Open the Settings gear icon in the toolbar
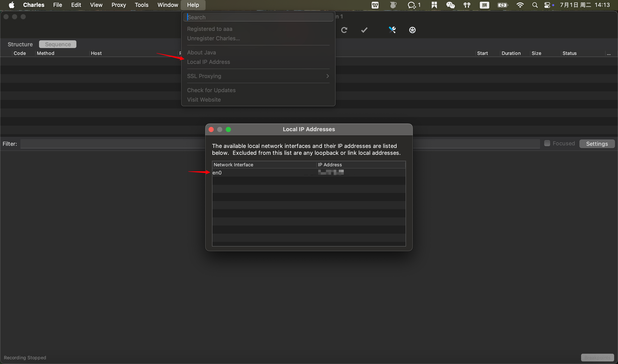This screenshot has height=364, width=618. pyautogui.click(x=412, y=30)
